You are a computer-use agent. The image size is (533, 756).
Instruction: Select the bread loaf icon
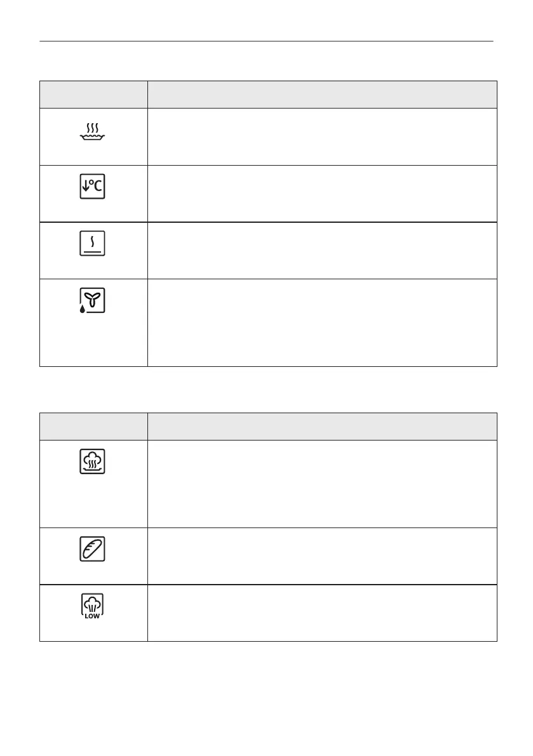pos(93,549)
